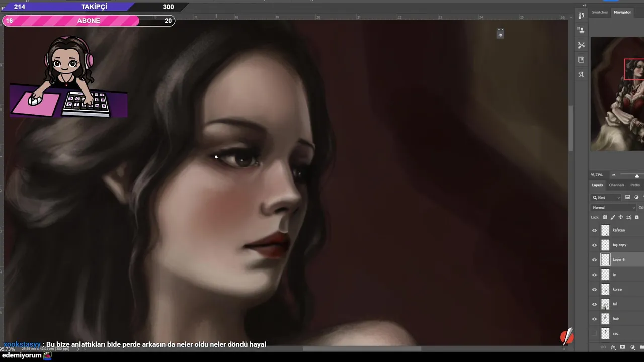
Task: Click the taş copy layer thumbnail
Action: click(605, 245)
